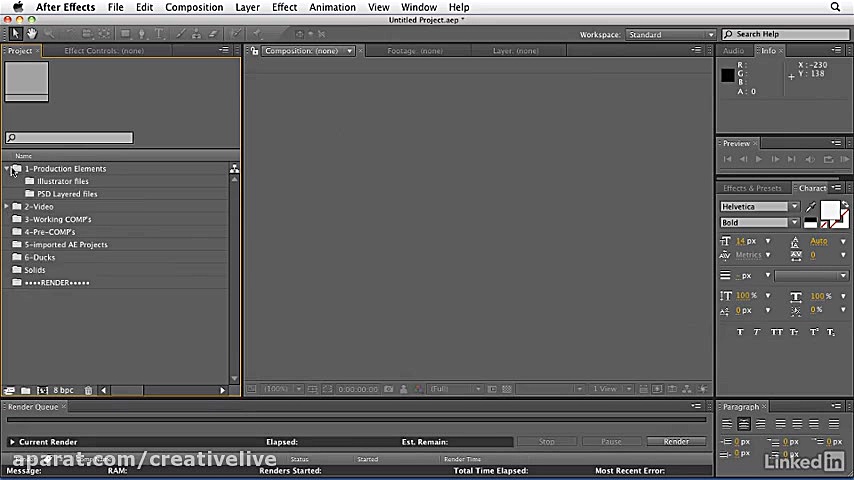Open the Render Queue panel options menu
The width and height of the screenshot is (854, 480).
pos(696,406)
